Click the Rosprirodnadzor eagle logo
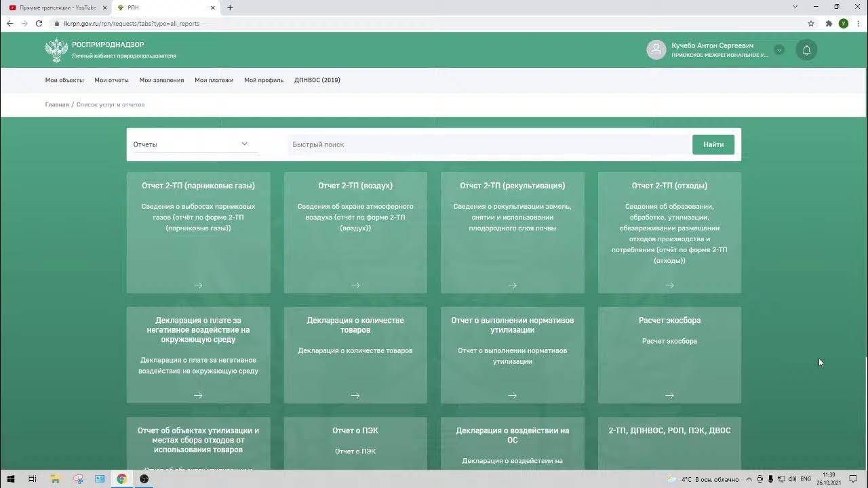 pyautogui.click(x=56, y=50)
